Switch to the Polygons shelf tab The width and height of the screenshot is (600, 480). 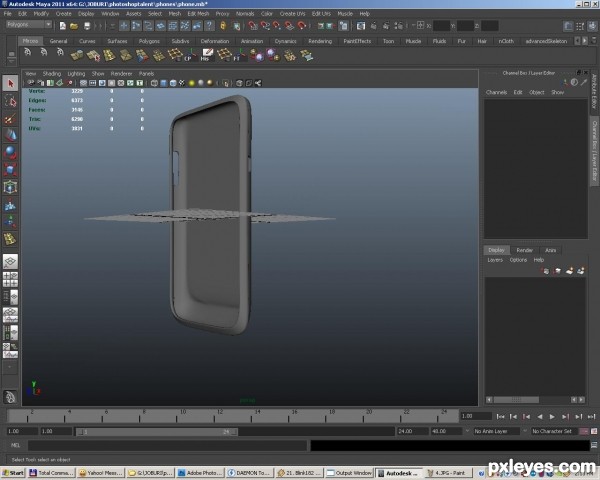(149, 41)
